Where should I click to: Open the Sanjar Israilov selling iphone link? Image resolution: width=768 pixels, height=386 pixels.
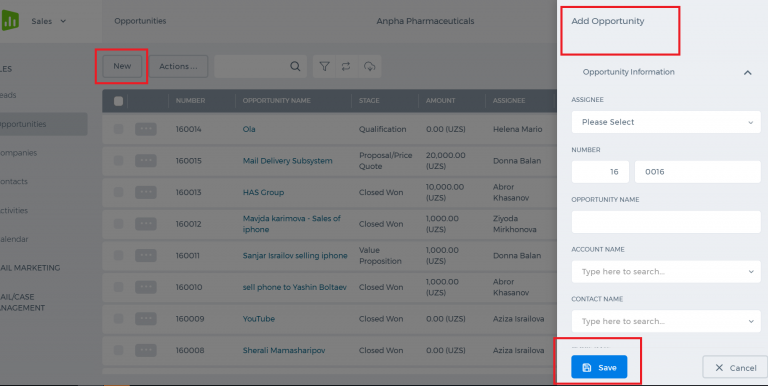coord(295,256)
